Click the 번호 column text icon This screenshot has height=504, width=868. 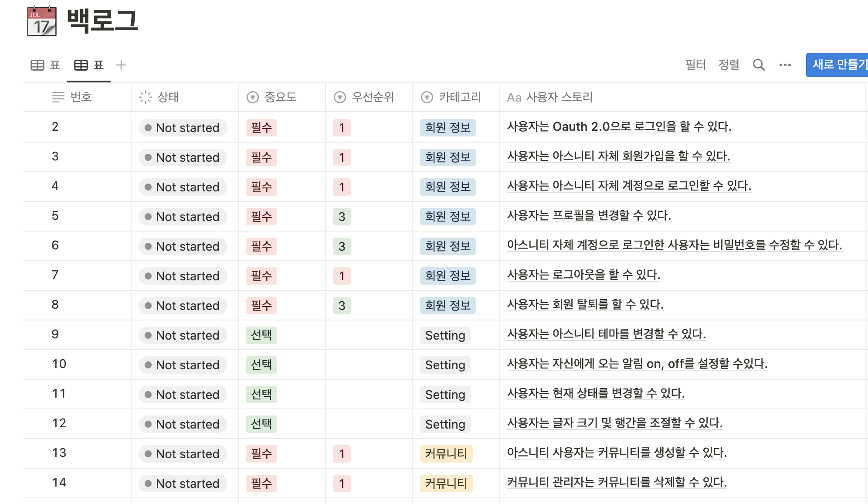(x=58, y=97)
